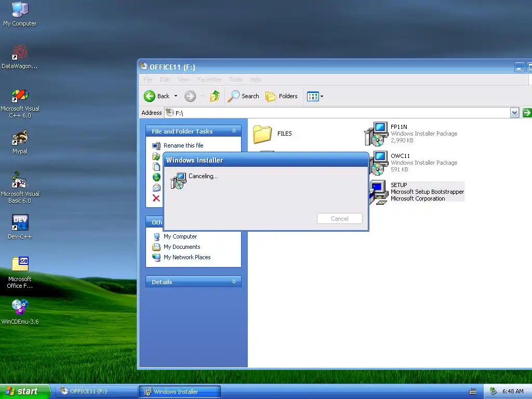This screenshot has width=532, height=399.
Task: Open the Help menu
Action: pyautogui.click(x=256, y=79)
